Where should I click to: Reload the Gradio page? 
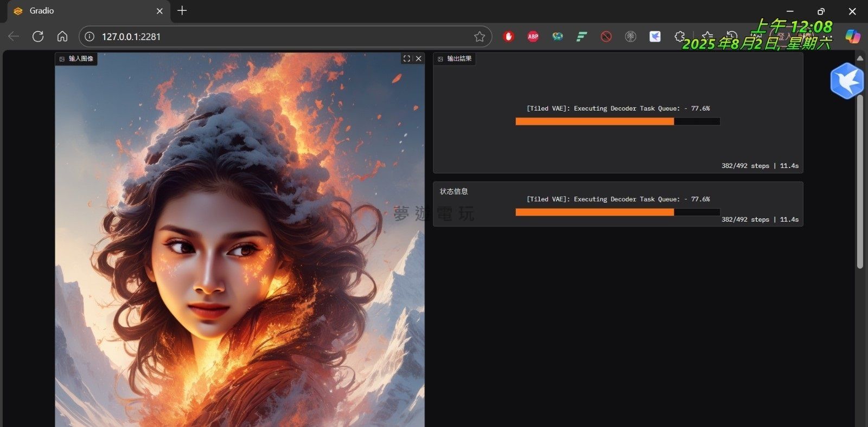(38, 36)
